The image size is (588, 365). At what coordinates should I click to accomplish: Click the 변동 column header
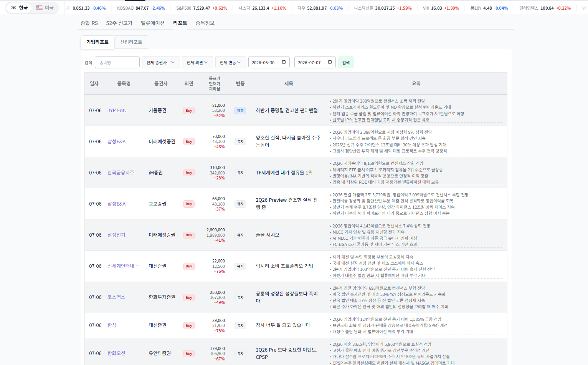(240, 83)
